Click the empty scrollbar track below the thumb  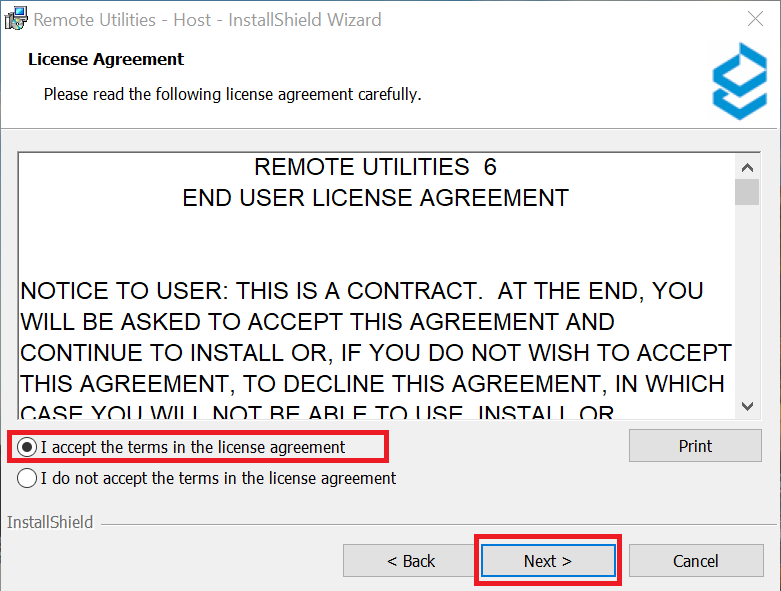[746, 300]
